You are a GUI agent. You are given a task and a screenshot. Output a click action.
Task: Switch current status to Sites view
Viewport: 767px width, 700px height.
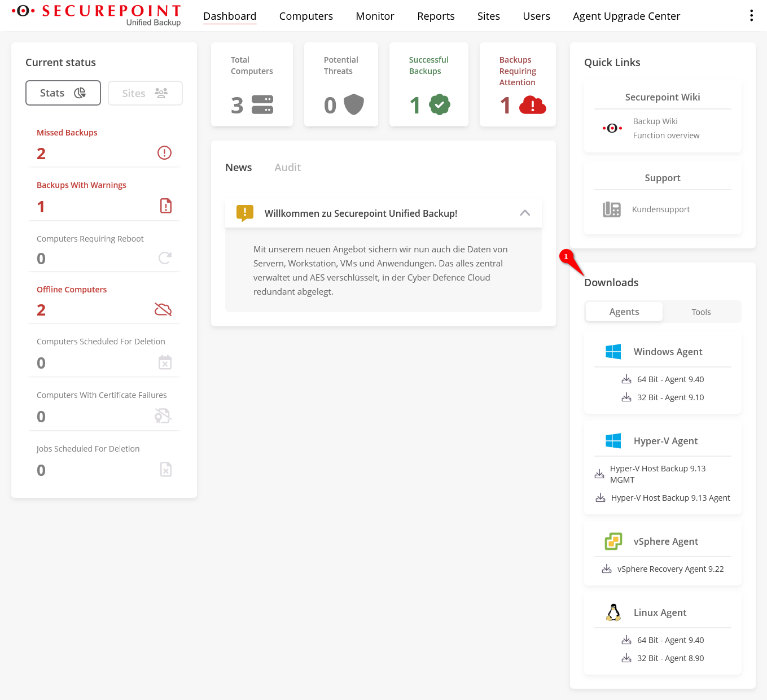(145, 93)
